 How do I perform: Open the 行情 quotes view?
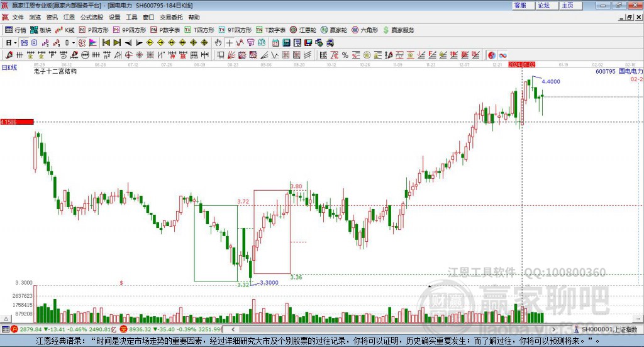click(x=15, y=30)
